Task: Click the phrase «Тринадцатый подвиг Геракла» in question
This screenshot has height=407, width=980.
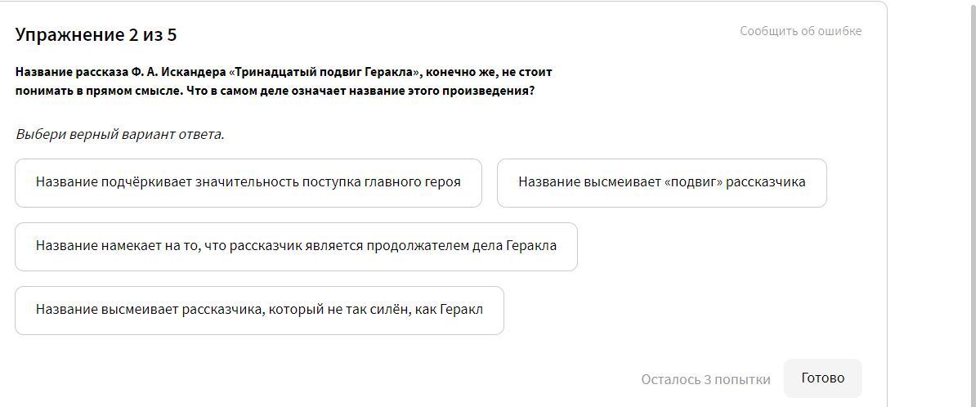Action: pyautogui.click(x=325, y=73)
